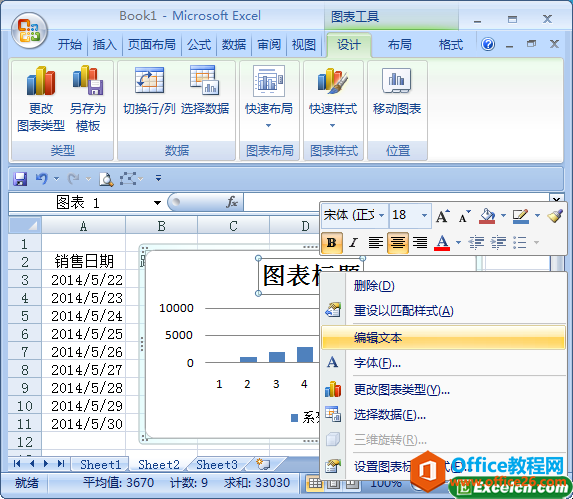This screenshot has width=573, height=499.
Task: Expand the Undo history dropdown arrow
Action: [x=56, y=179]
